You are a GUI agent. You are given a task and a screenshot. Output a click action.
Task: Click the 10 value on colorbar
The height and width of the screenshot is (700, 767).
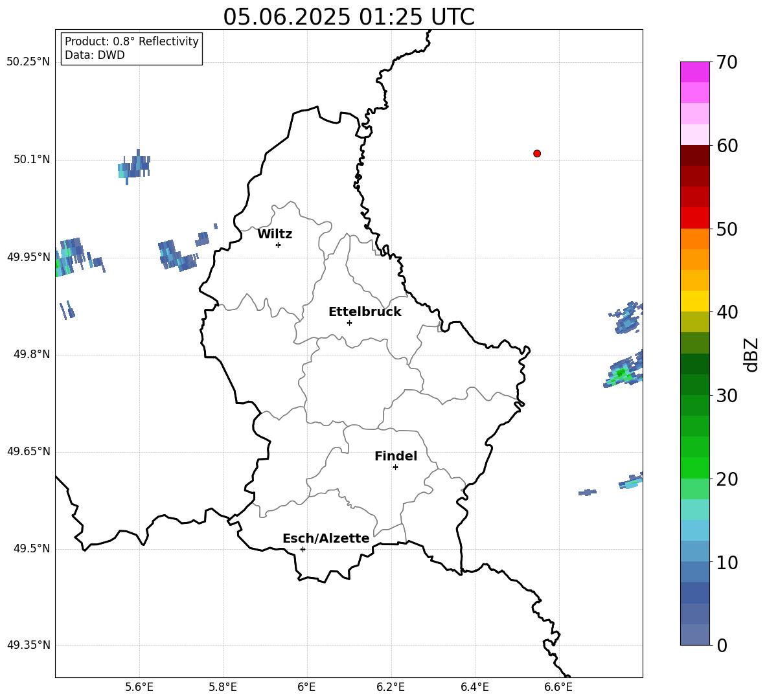pyautogui.click(x=727, y=563)
